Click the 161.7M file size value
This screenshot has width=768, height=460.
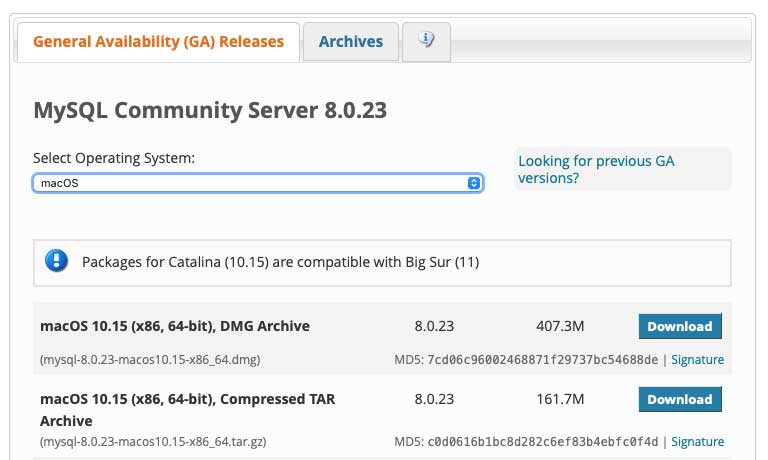(x=560, y=399)
